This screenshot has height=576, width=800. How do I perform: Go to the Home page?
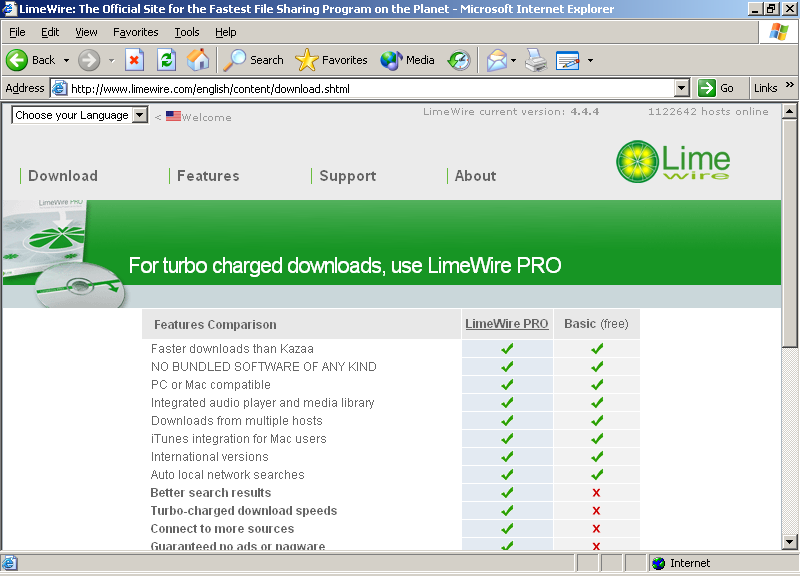pyautogui.click(x=198, y=60)
